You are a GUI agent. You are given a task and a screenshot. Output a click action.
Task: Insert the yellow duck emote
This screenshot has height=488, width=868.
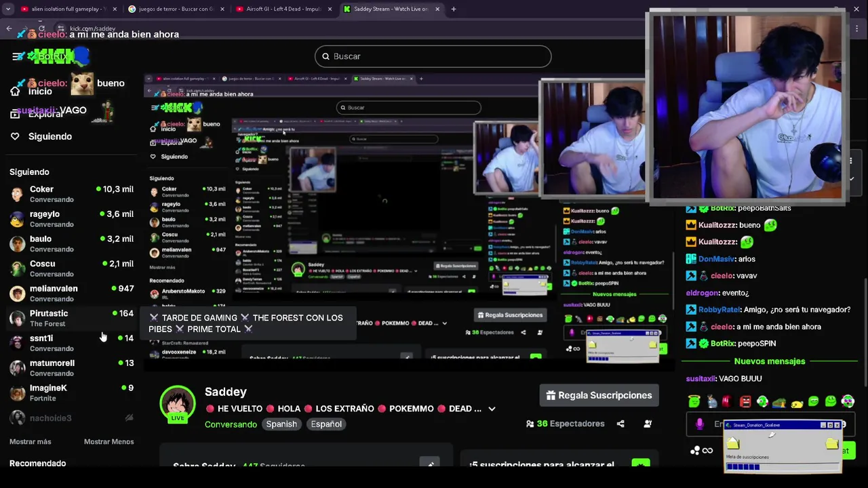pos(797,403)
